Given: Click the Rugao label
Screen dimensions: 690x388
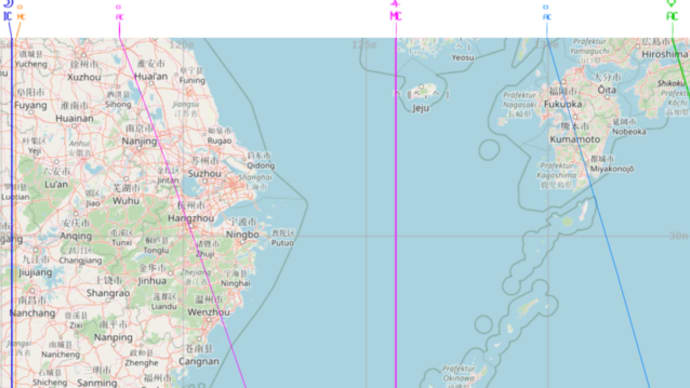Looking at the screenshot, I should click(219, 141).
